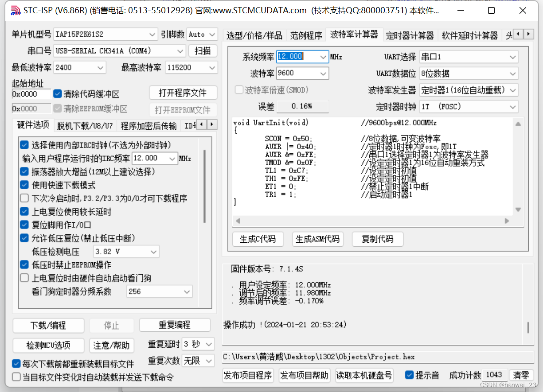Click the code box scroll-up arrow
Image resolution: width=543 pixels, height=392 pixels.
[517, 124]
